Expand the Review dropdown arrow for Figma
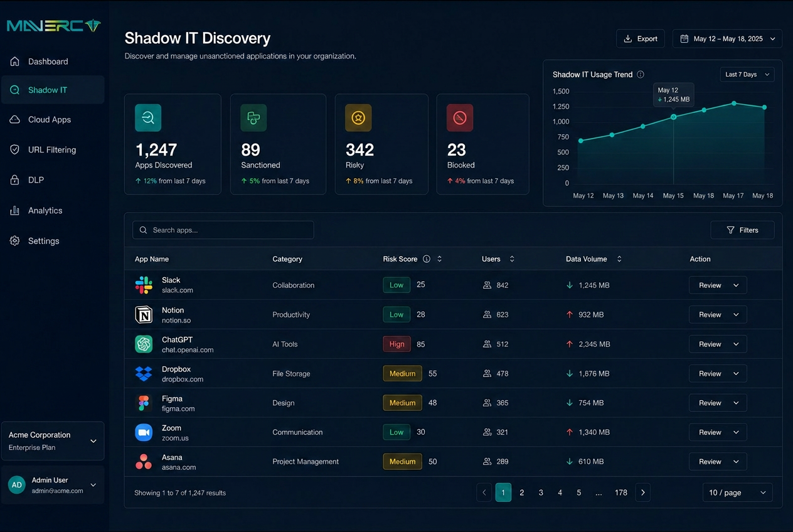793x532 pixels. click(x=736, y=403)
